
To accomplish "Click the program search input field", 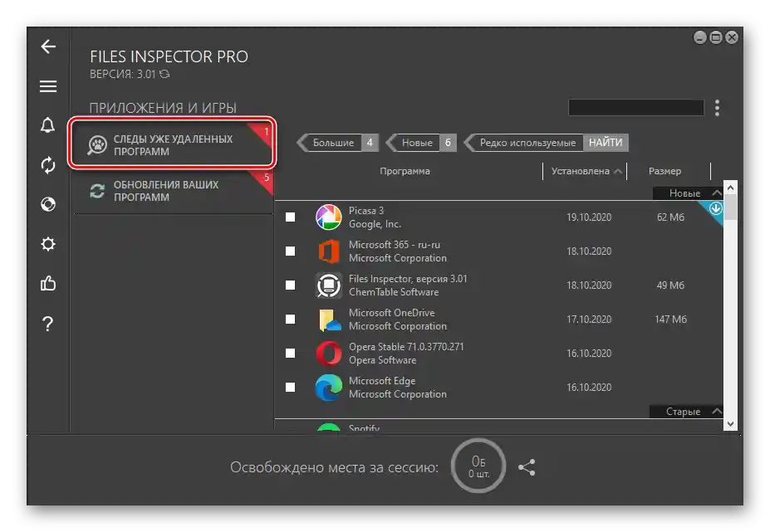I will 636,108.
